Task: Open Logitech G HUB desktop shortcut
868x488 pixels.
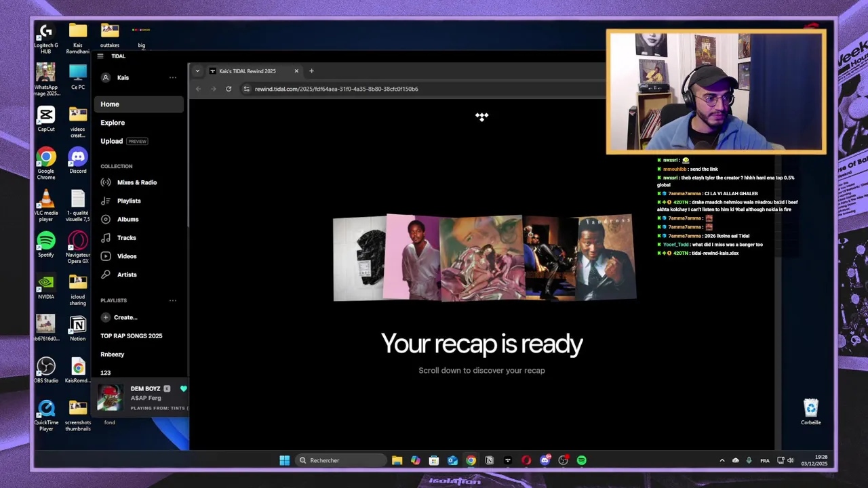Action: pos(45,39)
